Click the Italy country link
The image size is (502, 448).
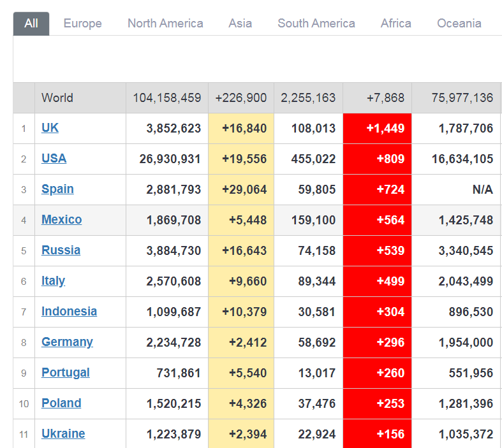click(53, 281)
